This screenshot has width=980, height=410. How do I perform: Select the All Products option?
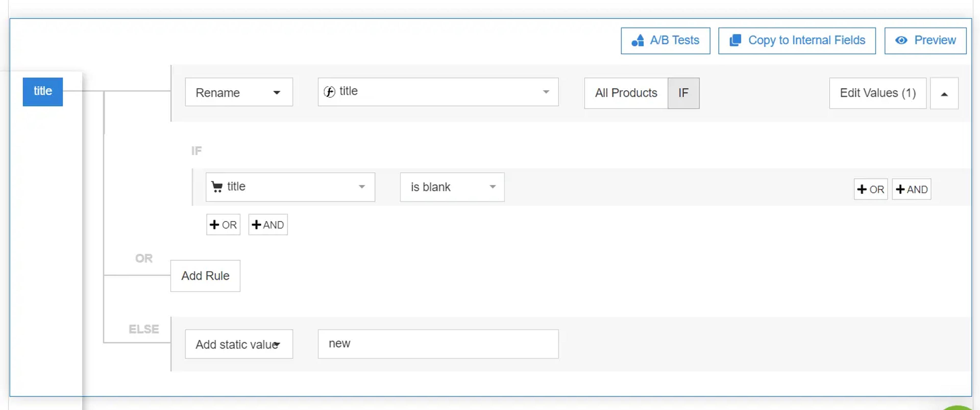[626, 93]
